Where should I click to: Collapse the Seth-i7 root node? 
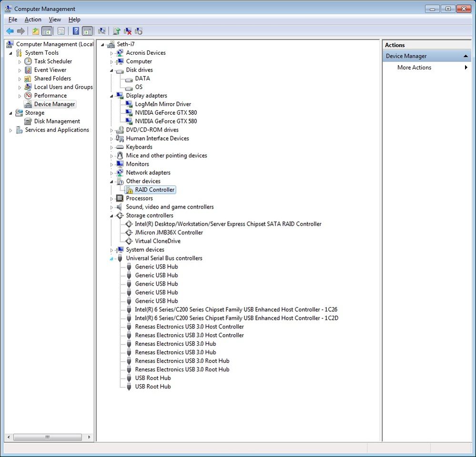(102, 45)
